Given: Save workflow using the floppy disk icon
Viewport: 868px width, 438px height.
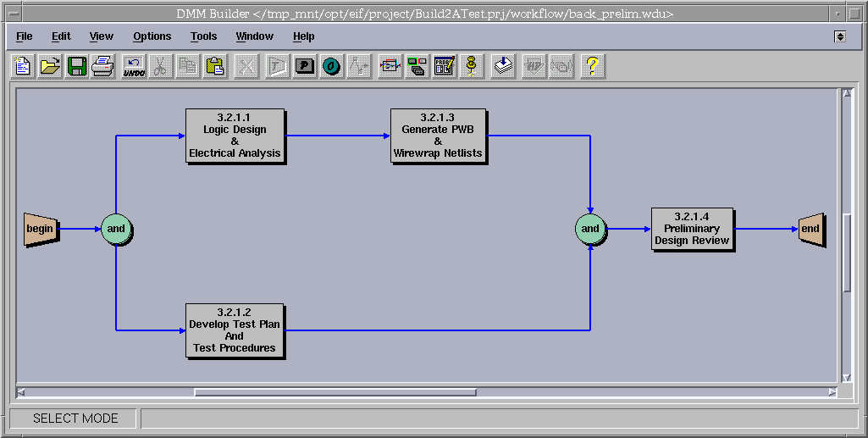Looking at the screenshot, I should click(76, 66).
